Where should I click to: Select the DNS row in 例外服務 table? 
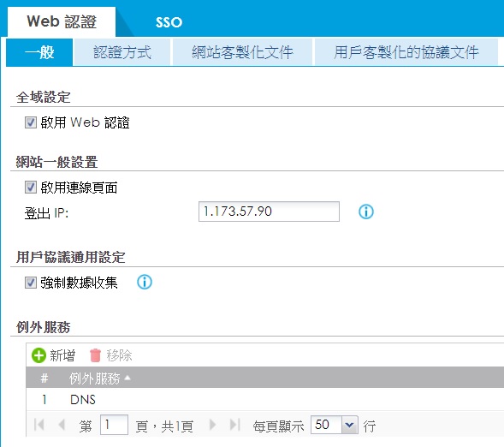click(x=265, y=399)
